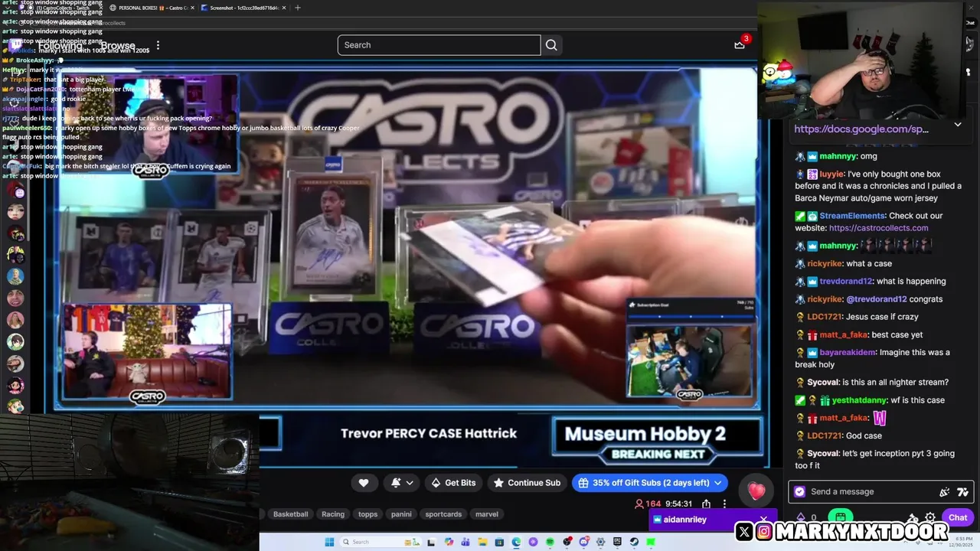Open the channel points bits balance icon
Image resolution: width=980 pixels, height=551 pixels.
pos(801,517)
